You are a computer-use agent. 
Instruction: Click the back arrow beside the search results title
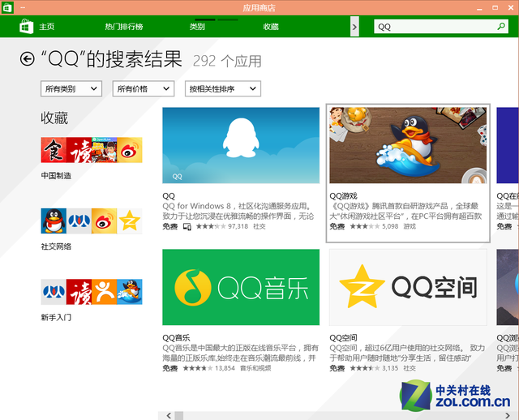pos(28,59)
